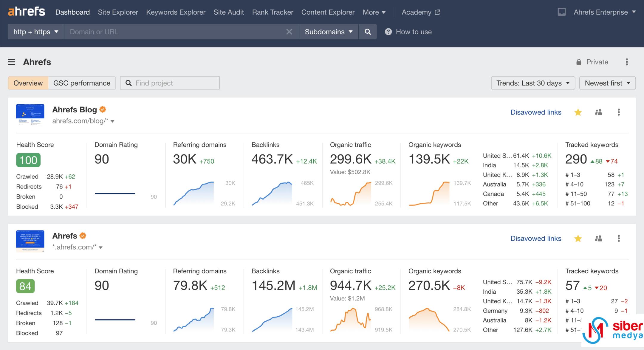Open Ahrefs project sharing people icon
This screenshot has height=350, width=644.
(599, 239)
